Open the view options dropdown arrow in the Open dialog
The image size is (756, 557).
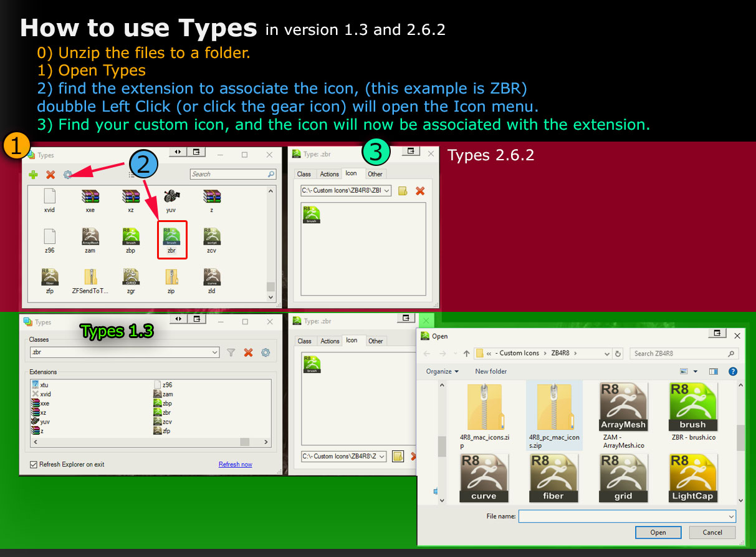[695, 371]
